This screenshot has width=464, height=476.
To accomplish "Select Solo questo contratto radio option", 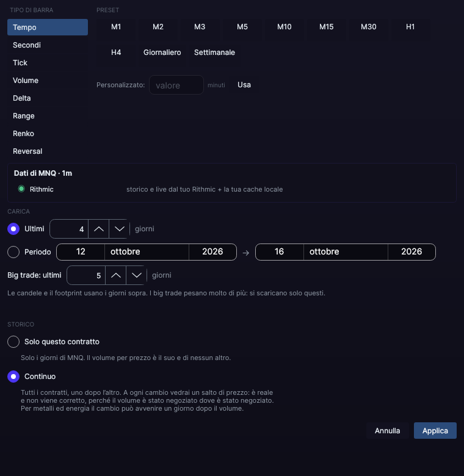I will 13,342.
